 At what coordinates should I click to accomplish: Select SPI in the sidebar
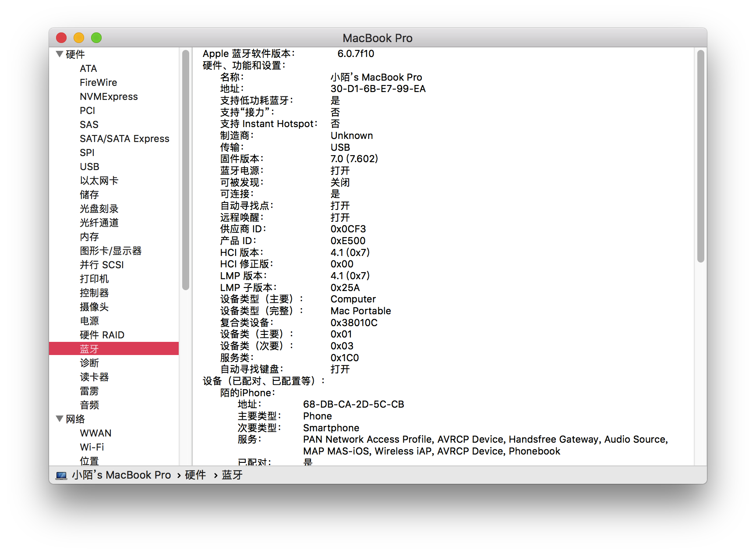(87, 153)
